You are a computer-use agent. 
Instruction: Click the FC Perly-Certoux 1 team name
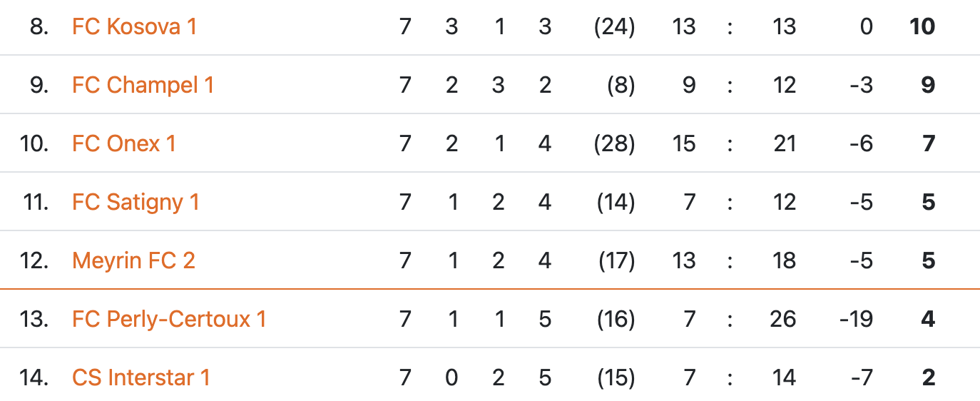(169, 319)
